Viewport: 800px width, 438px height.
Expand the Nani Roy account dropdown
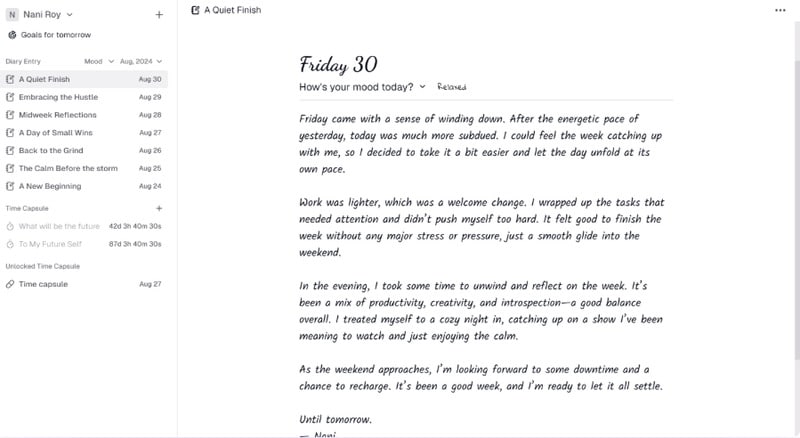pyautogui.click(x=69, y=15)
